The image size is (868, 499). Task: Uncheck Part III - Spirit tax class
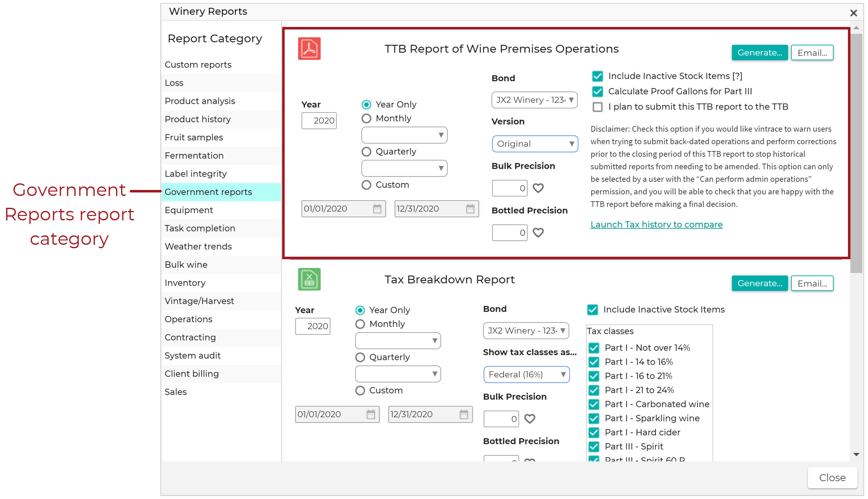(593, 446)
